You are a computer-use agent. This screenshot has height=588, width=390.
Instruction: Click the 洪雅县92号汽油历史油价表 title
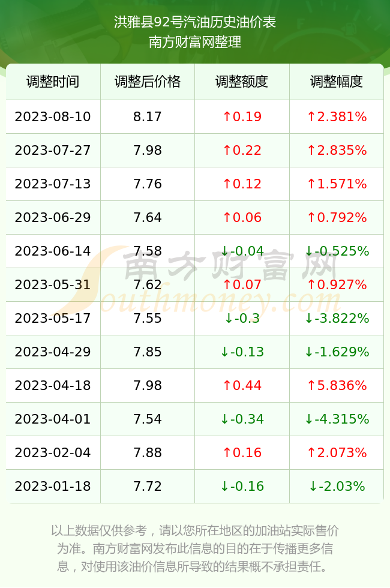pyautogui.click(x=195, y=22)
